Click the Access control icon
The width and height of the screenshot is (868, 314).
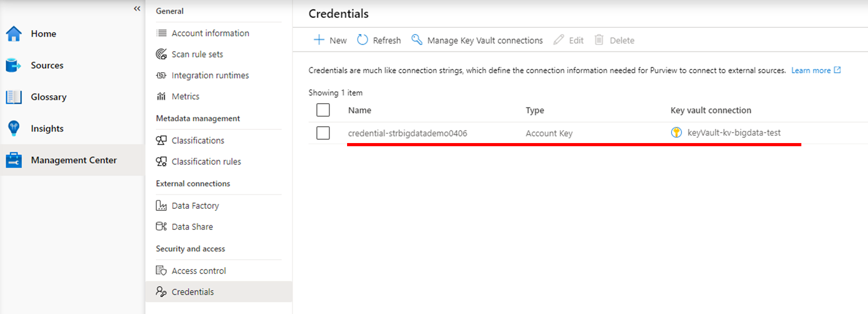coord(161,271)
